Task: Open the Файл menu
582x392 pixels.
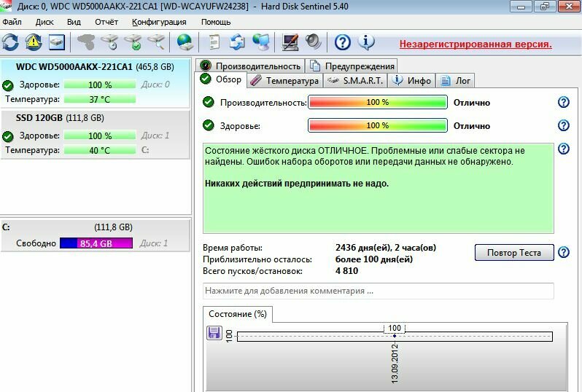Action: click(x=12, y=22)
